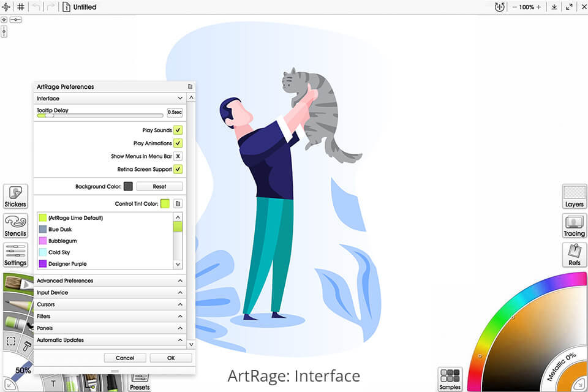Expand the Advanced Preferences section
The height and width of the screenshot is (392, 588).
[110, 281]
